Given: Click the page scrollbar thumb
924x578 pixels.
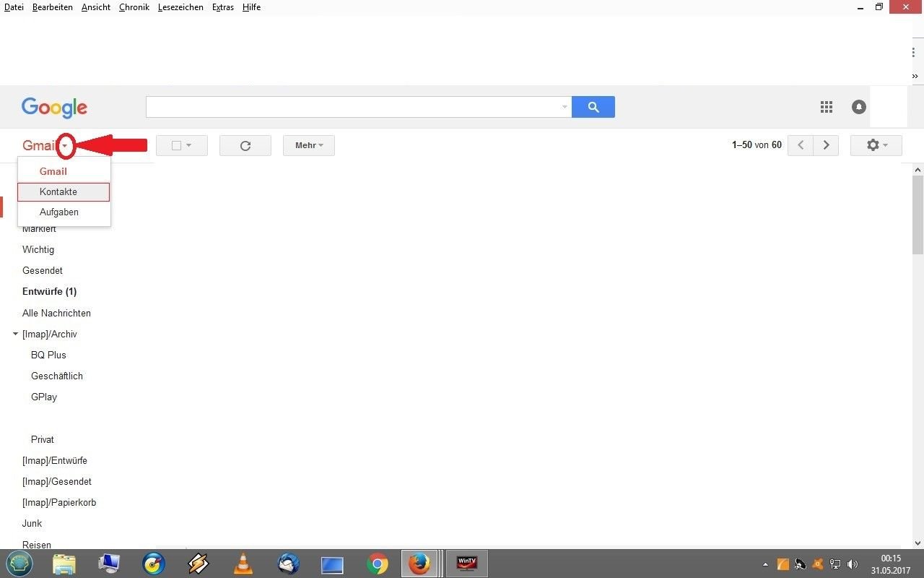Looking at the screenshot, I should click(x=918, y=215).
